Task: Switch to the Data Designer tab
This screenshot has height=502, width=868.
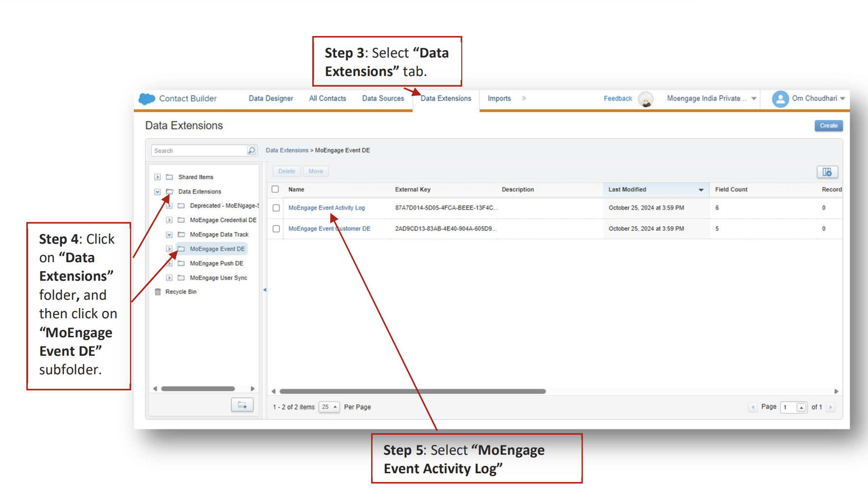Action: [x=271, y=98]
